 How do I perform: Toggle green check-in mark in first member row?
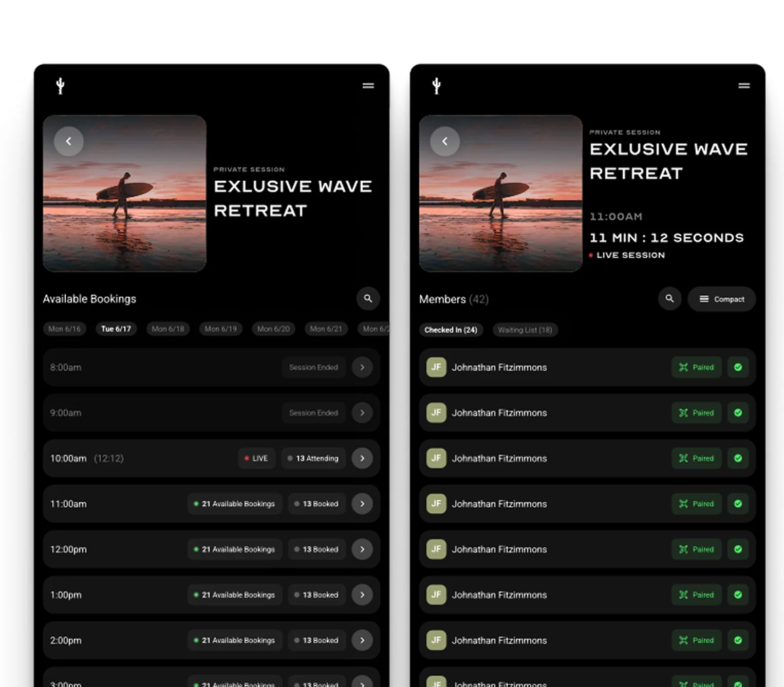point(738,367)
